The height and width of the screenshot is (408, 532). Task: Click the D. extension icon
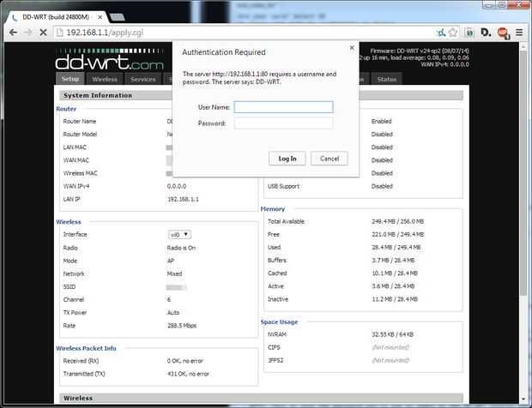tap(486, 33)
